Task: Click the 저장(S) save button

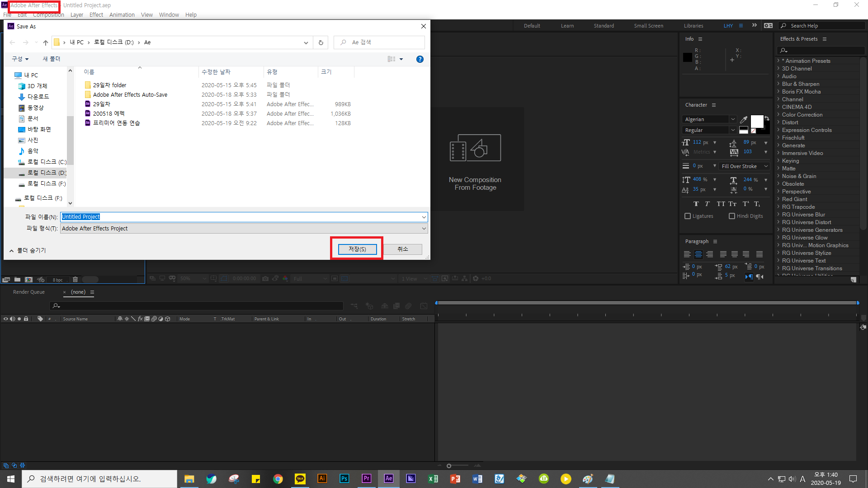Action: click(357, 249)
